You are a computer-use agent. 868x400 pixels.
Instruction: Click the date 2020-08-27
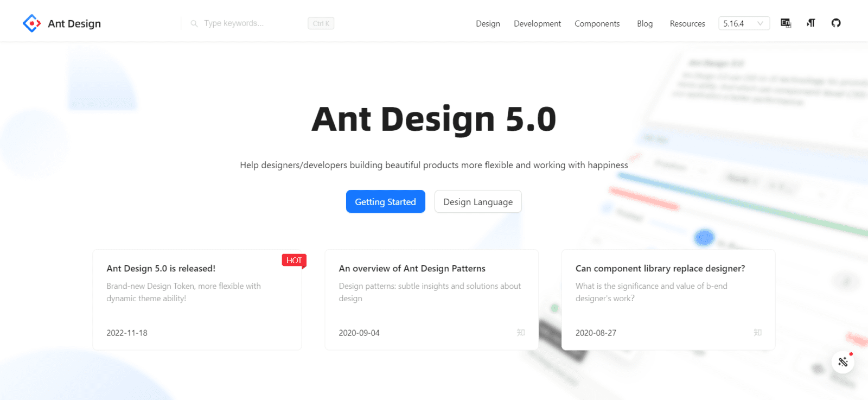tap(596, 333)
